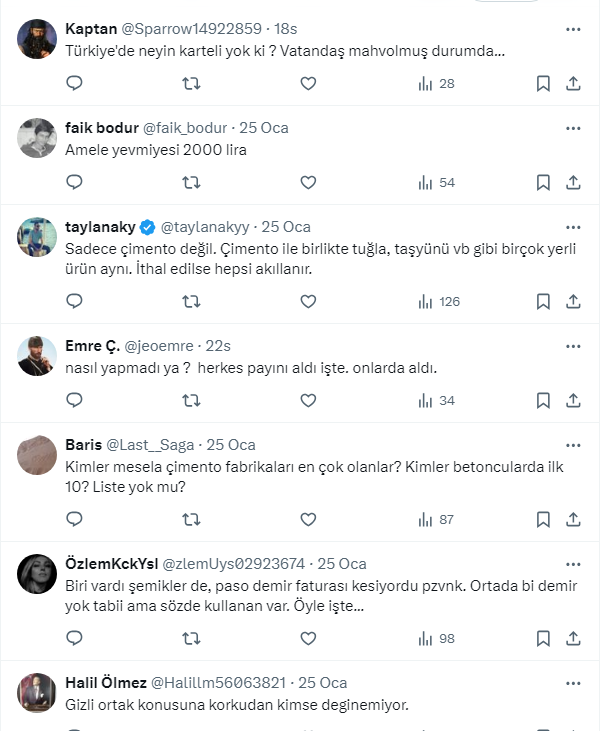603x731 pixels.
Task: View analytics showing 98 views on ÖzlemKckYsl's tweet
Action: click(x=435, y=638)
